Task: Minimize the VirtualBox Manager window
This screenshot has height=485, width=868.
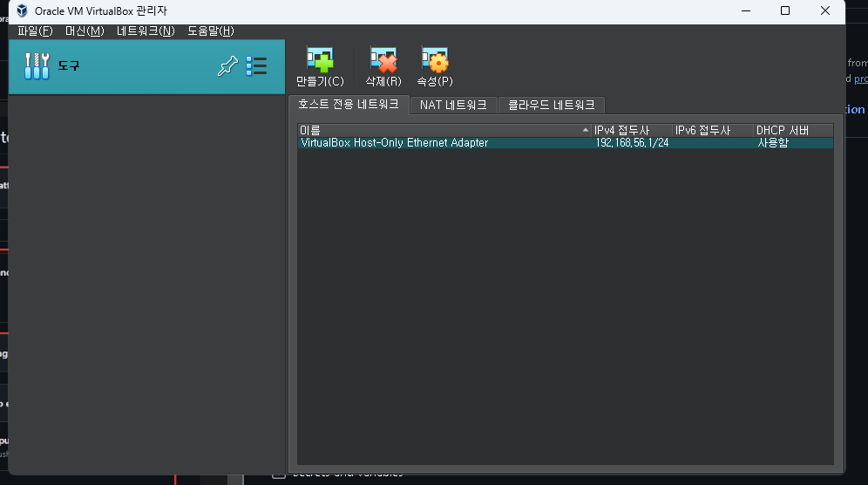Action: [x=746, y=10]
